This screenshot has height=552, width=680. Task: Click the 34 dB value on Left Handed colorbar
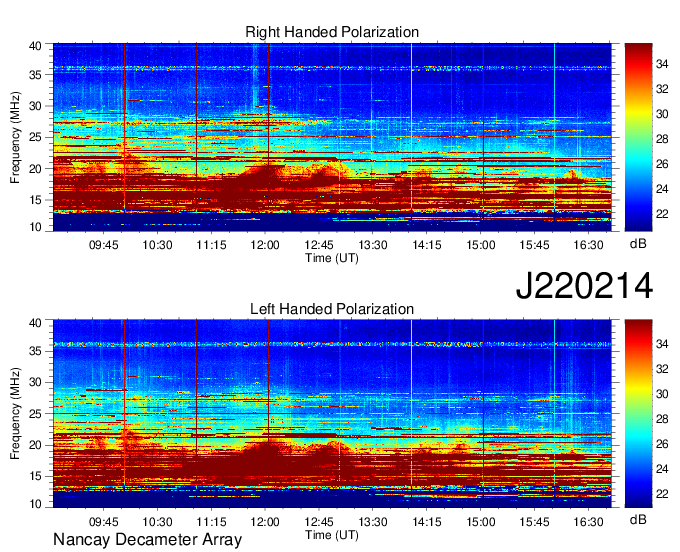[x=662, y=344]
